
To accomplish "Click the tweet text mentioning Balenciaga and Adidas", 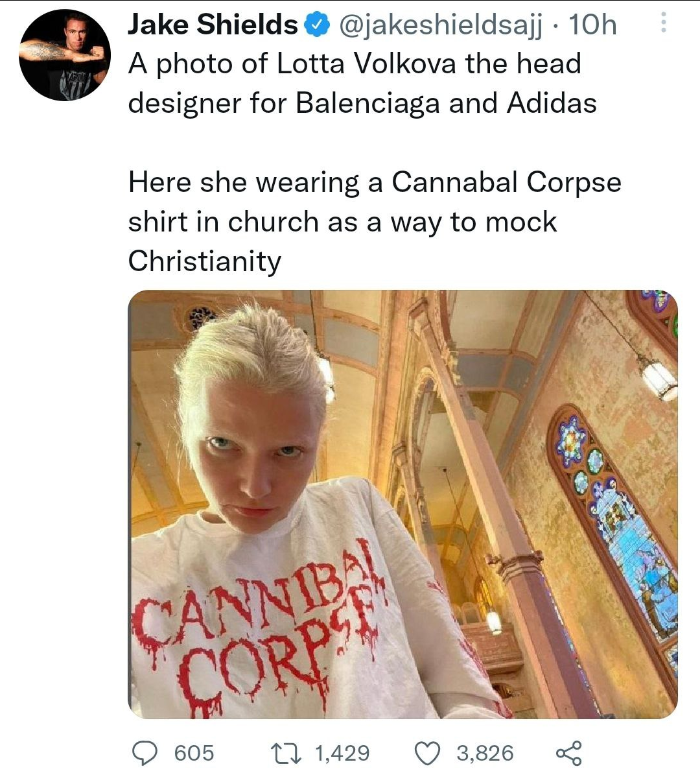I will [x=362, y=83].
